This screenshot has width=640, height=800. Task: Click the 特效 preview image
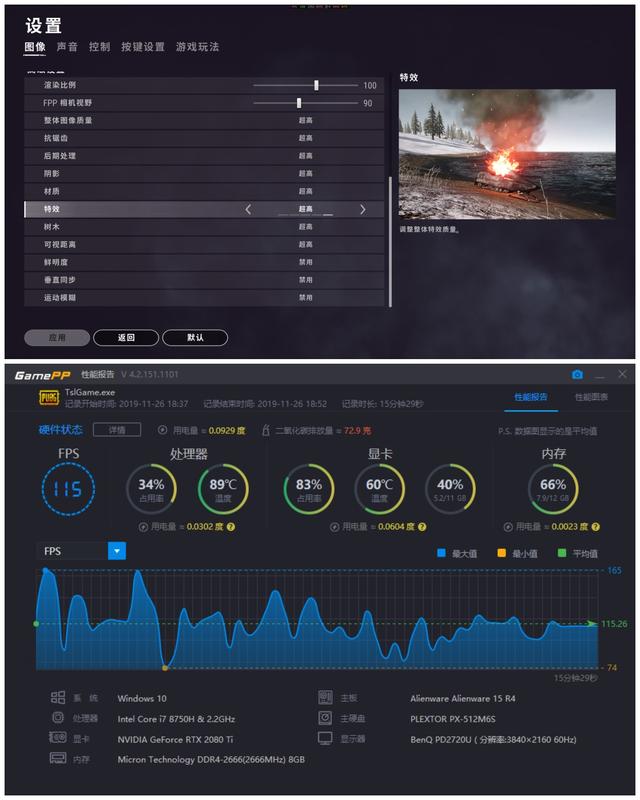pyautogui.click(x=507, y=154)
